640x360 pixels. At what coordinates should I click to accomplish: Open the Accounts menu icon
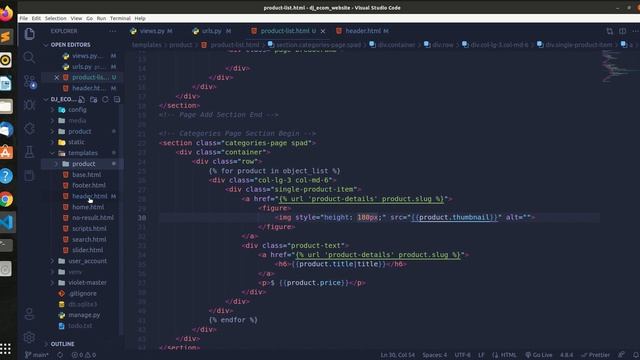29,314
